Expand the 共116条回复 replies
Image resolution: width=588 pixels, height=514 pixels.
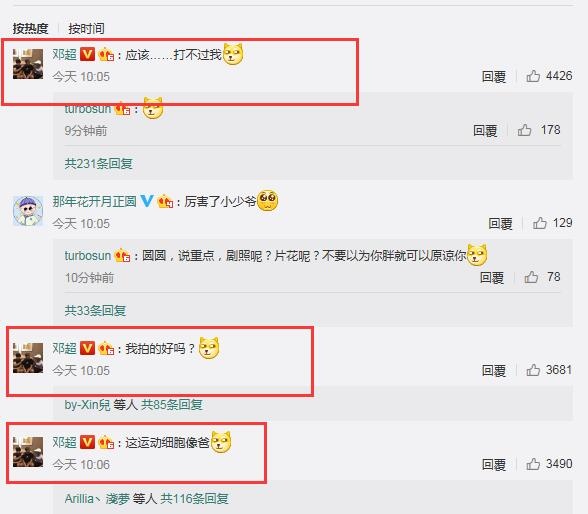click(x=194, y=499)
